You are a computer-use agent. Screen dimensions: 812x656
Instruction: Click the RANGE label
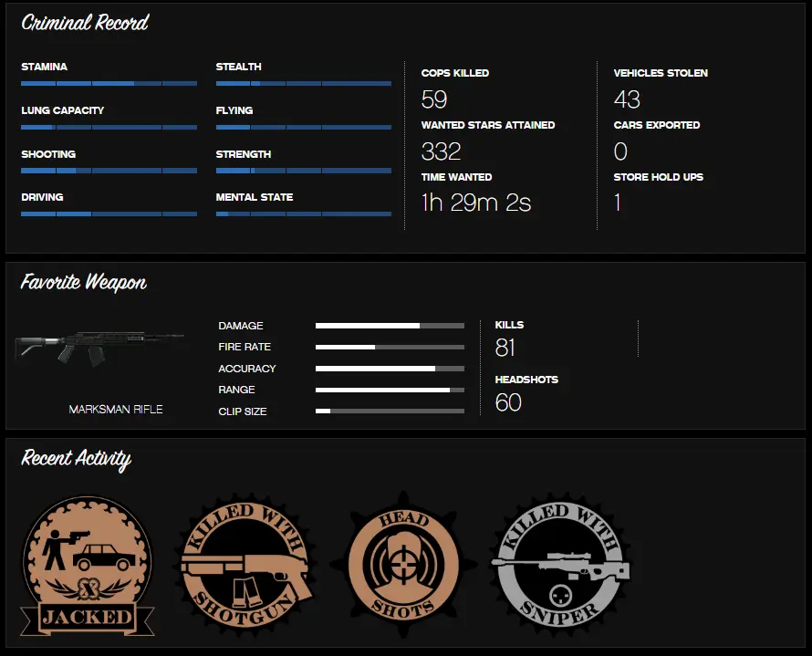(x=236, y=390)
